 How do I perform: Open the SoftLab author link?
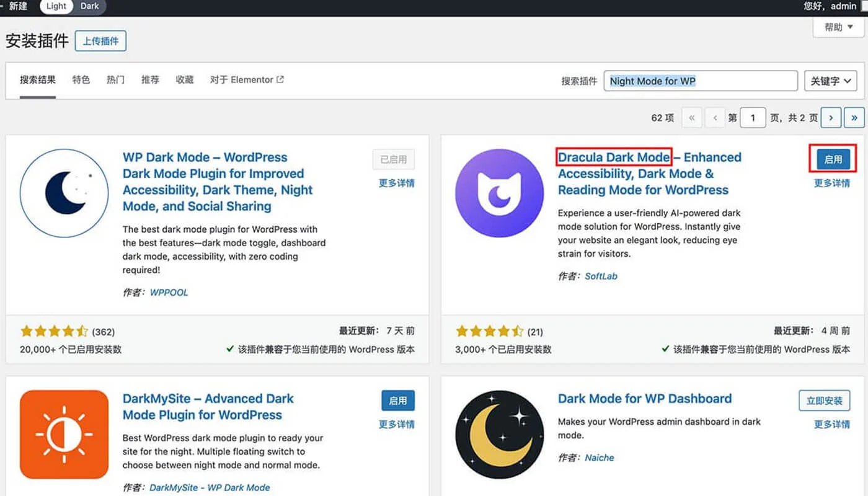(x=601, y=276)
